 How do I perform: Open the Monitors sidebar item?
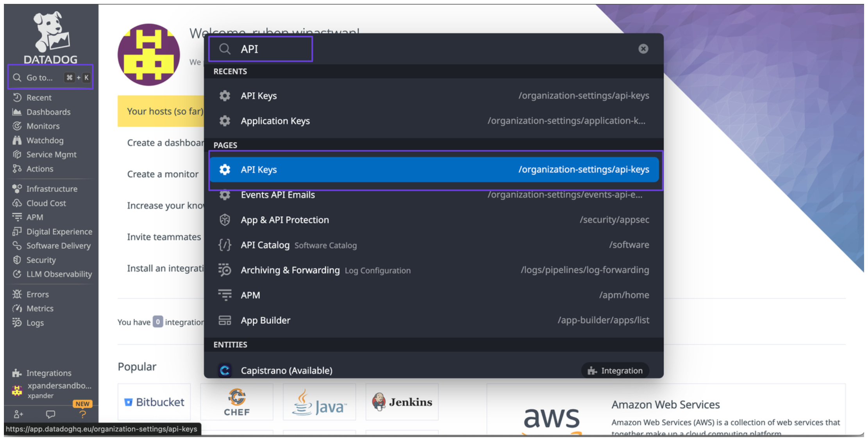tap(43, 126)
